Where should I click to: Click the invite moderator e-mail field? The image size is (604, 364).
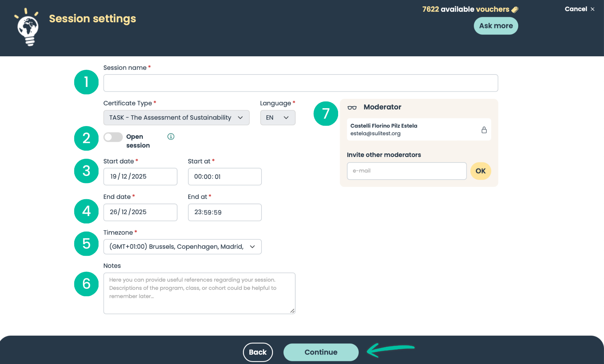407,171
